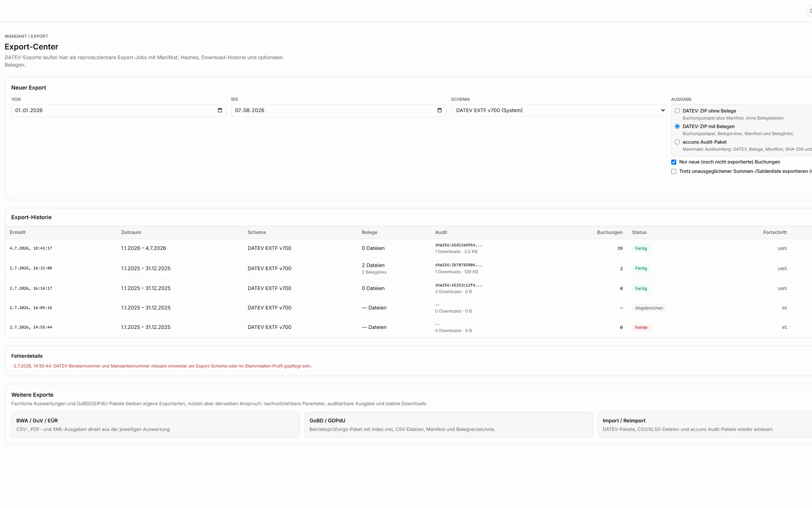This screenshot has width=812, height=508.
Task: Open the BWA / GuV / EÜR export card
Action: (x=155, y=425)
